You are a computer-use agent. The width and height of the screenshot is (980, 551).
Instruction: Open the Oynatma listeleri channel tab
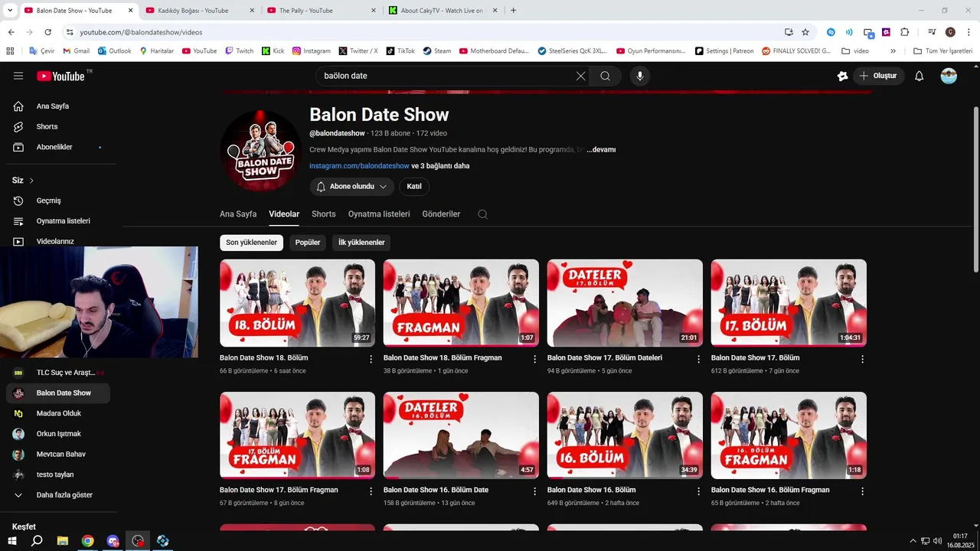379,214
